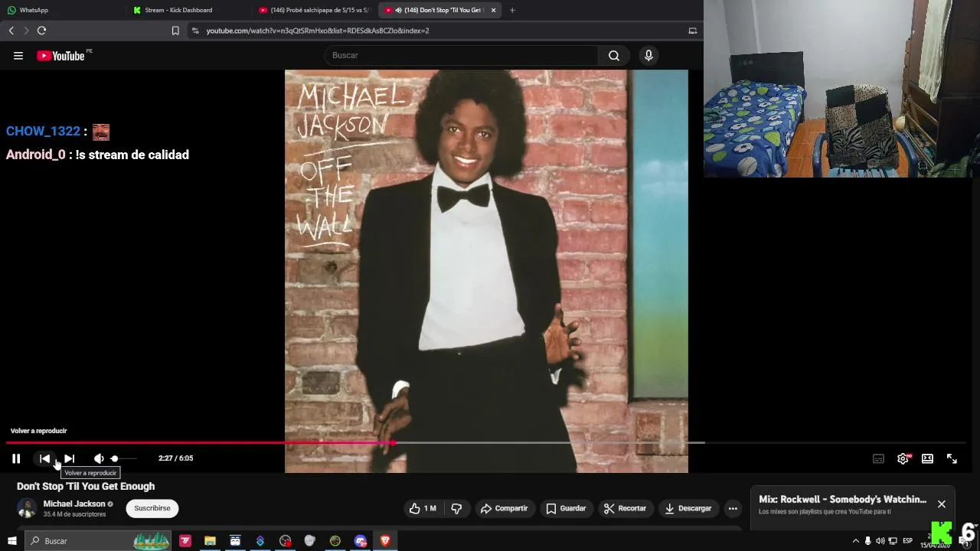The image size is (980, 551).
Task: Enter fullscreen mode in player
Action: 952,458
